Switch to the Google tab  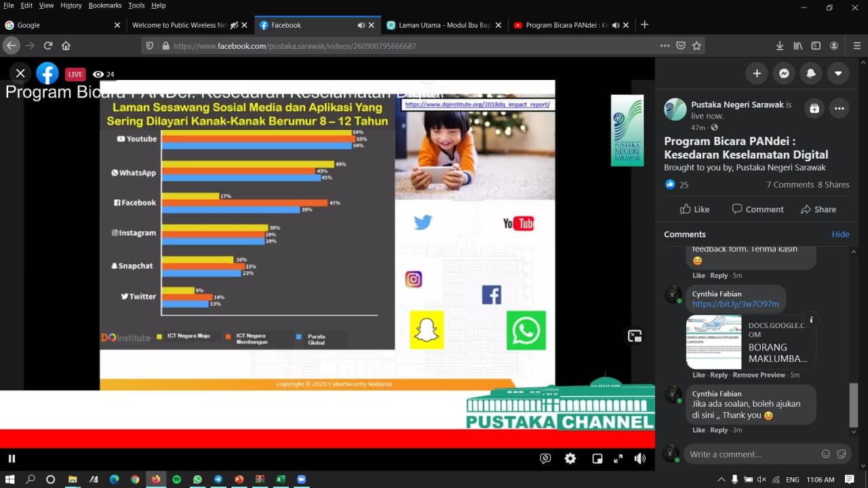(62, 25)
